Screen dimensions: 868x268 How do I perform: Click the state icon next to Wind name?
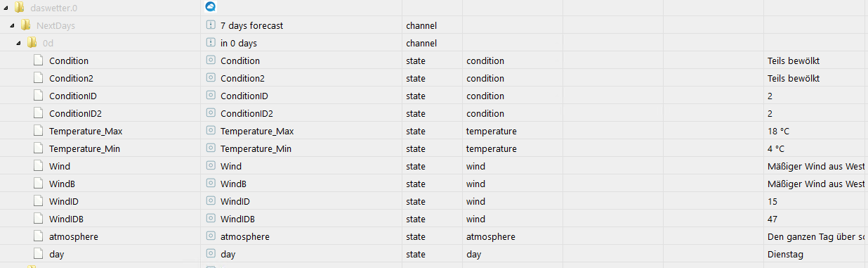(x=210, y=166)
